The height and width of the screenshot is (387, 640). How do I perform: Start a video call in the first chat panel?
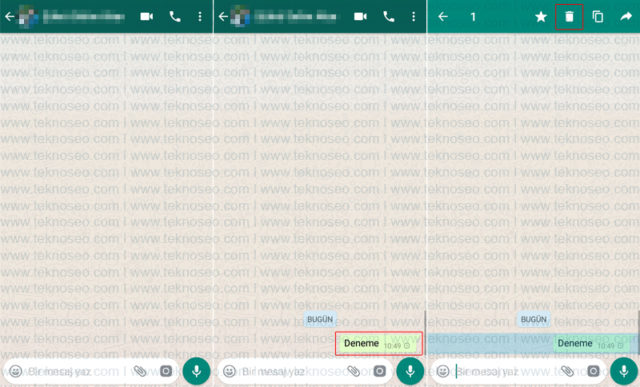(x=147, y=16)
